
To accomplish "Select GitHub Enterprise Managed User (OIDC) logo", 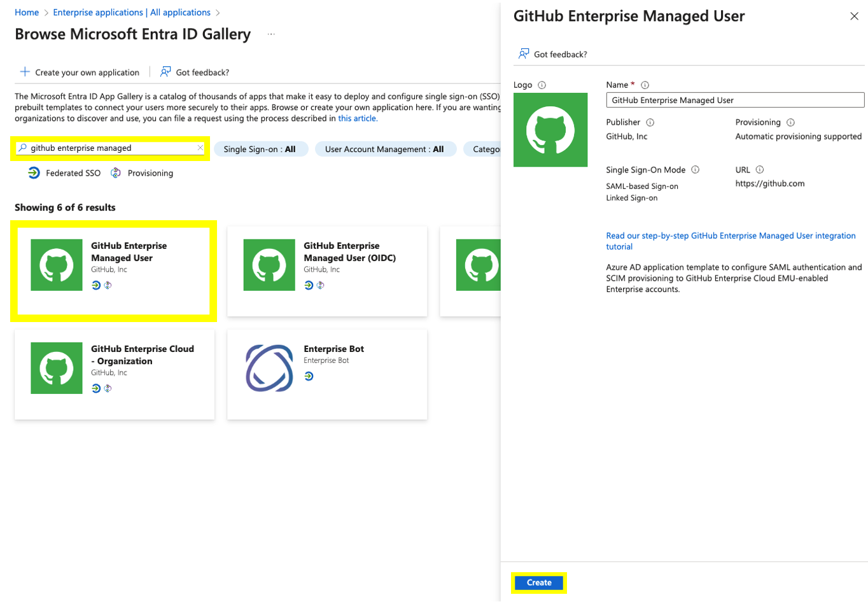I will [x=269, y=265].
